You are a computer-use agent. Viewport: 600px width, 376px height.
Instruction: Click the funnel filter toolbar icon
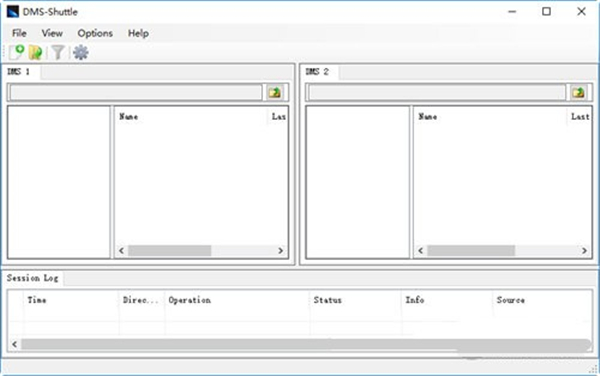tap(58, 52)
